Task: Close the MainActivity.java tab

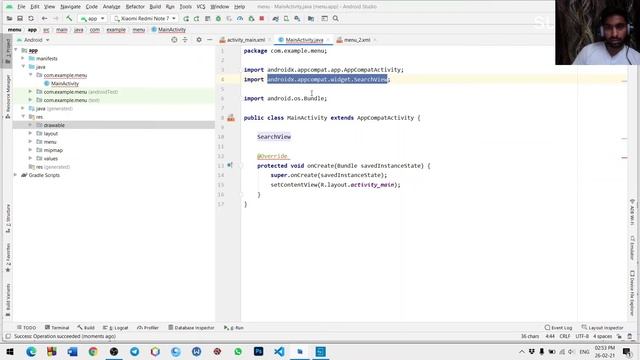Action: 328,40
